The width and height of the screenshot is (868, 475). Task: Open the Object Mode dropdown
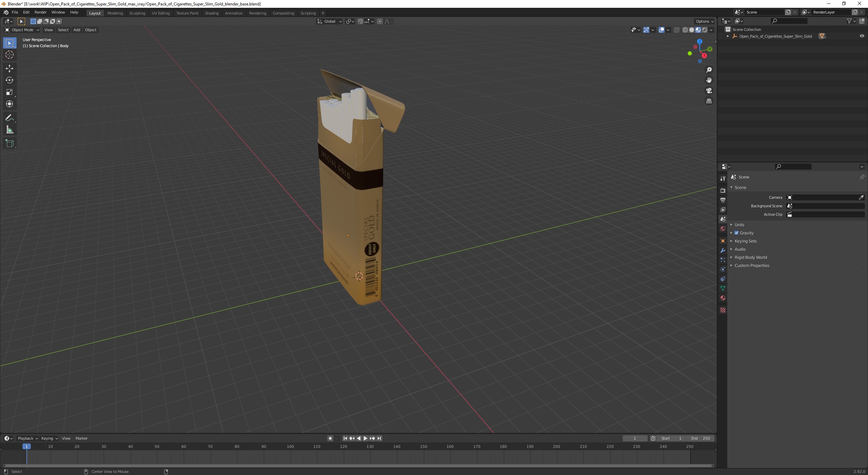(x=22, y=30)
